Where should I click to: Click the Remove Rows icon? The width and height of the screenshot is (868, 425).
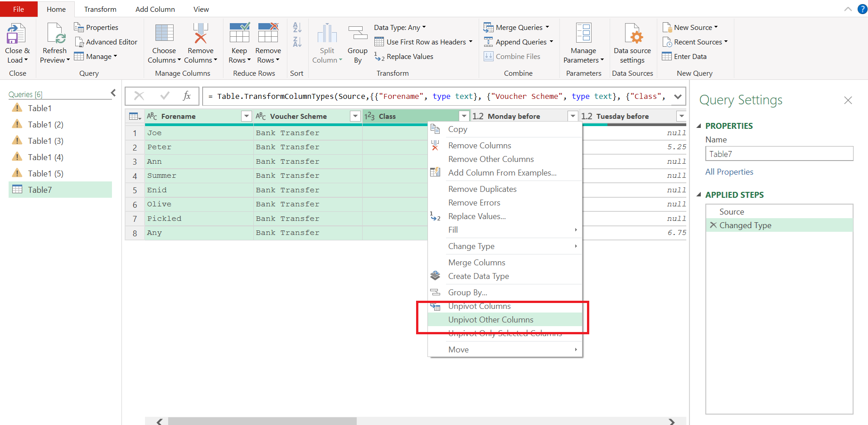[x=268, y=33]
